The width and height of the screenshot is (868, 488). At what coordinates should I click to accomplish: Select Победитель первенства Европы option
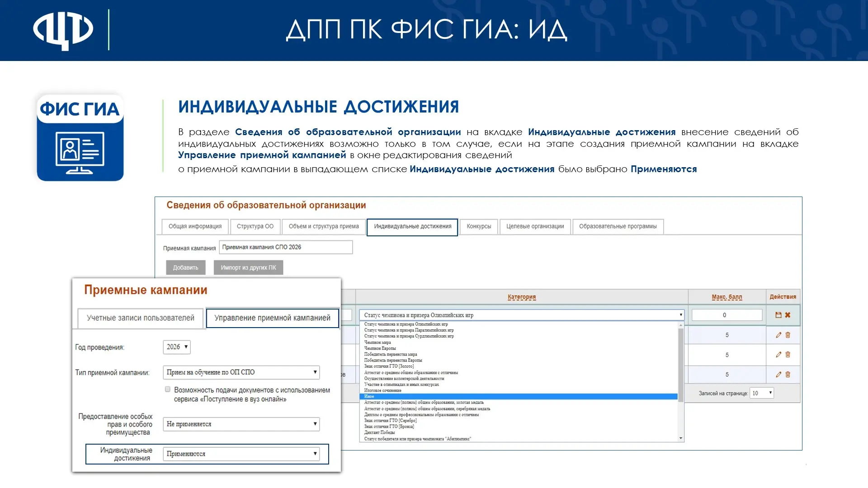click(393, 360)
